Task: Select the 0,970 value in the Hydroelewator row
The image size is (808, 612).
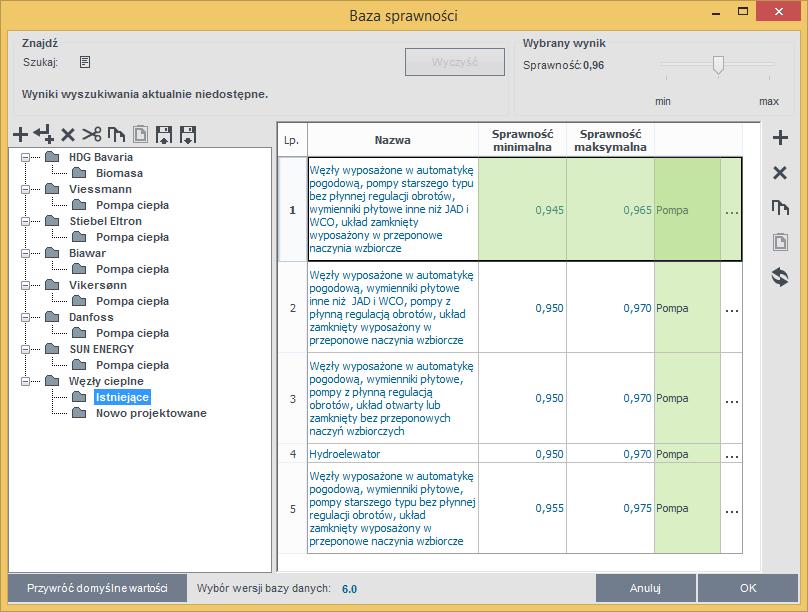Action: coord(610,454)
